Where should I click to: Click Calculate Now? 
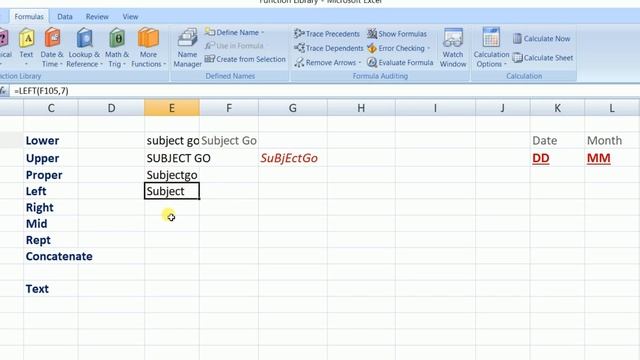pyautogui.click(x=542, y=38)
